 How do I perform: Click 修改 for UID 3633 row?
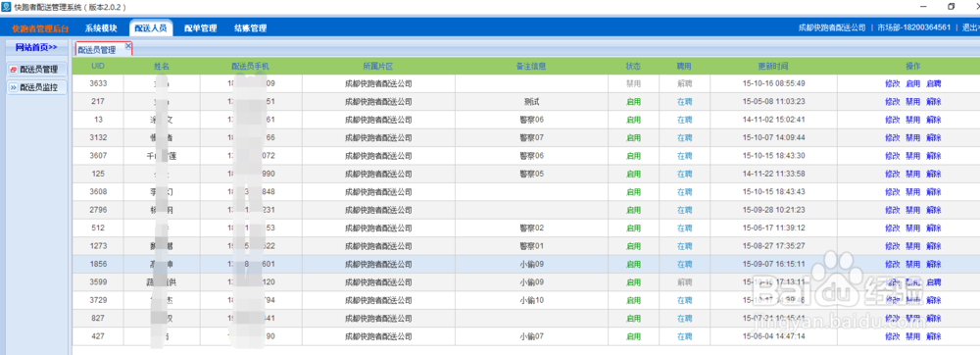(x=893, y=83)
